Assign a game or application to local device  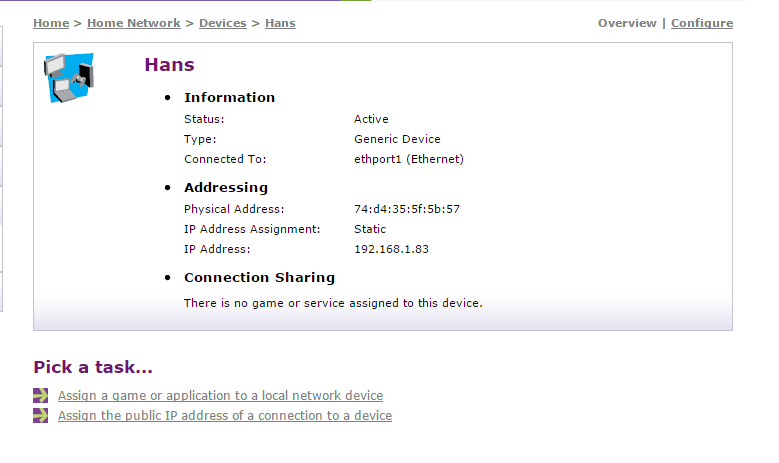point(220,396)
